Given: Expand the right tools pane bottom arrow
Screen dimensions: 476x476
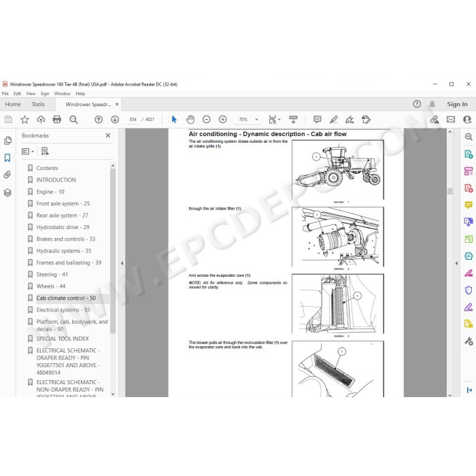Looking at the screenshot, I should (469, 390).
